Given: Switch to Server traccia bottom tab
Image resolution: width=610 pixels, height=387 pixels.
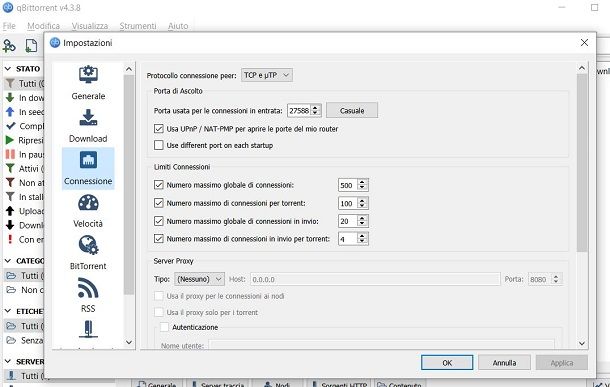Looking at the screenshot, I should pos(218,384).
